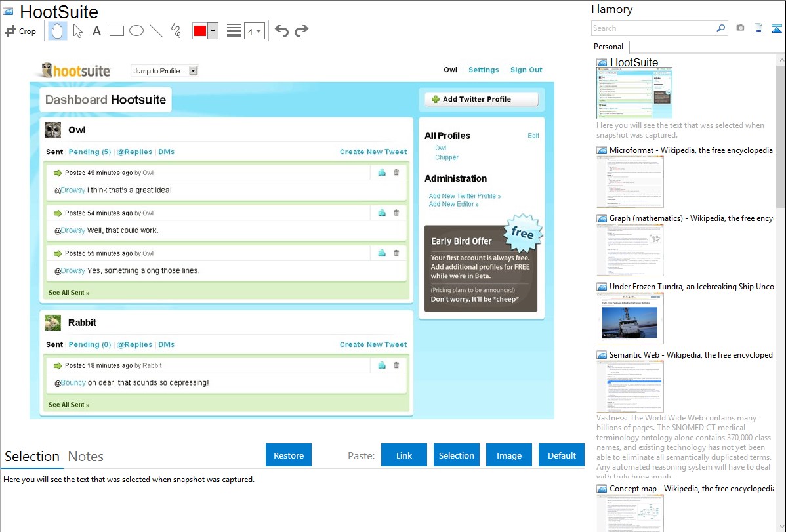Viewport: 786px width, 532px height.
Task: Switch to the Notes tab
Action: 86,457
